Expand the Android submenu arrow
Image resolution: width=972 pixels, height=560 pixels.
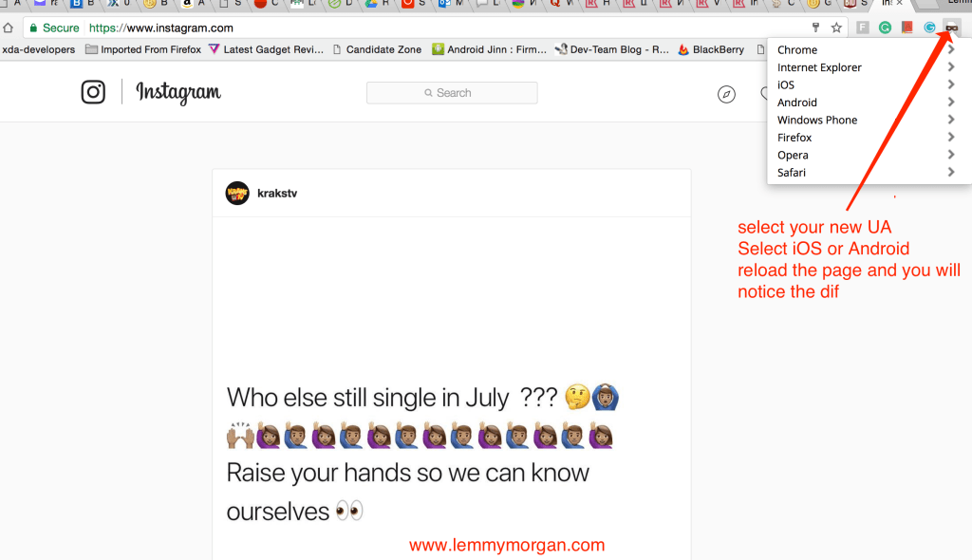[951, 102]
